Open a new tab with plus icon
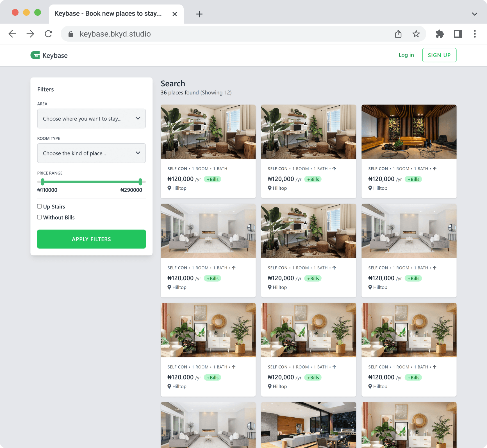 pos(199,14)
